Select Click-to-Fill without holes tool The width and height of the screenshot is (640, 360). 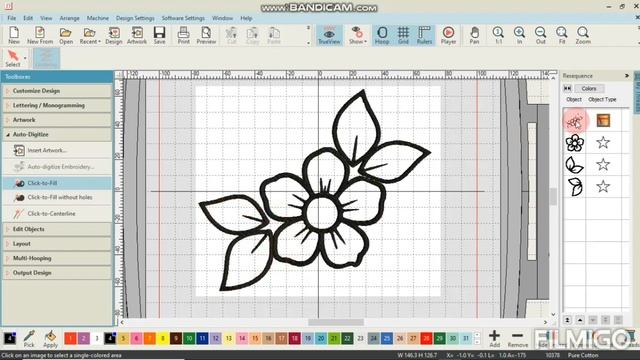[x=57, y=198]
